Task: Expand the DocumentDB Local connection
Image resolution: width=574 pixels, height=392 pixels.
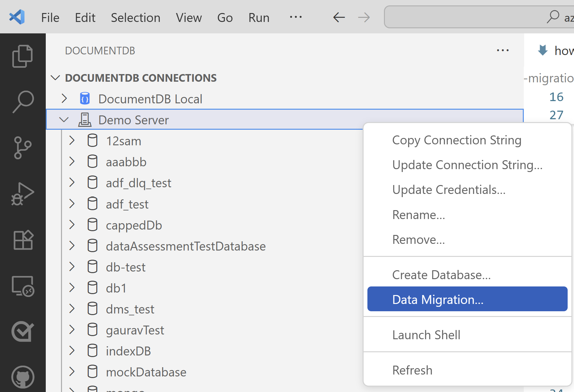Action: click(64, 99)
